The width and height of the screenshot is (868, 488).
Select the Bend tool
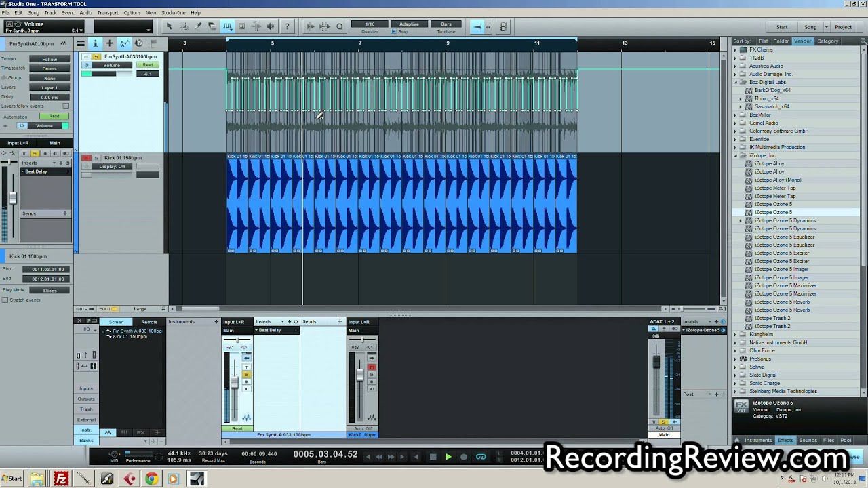[x=256, y=26]
